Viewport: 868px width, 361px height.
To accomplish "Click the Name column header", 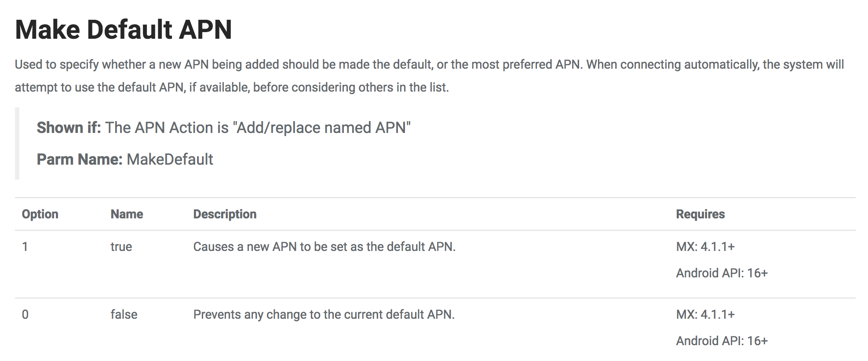I will point(127,214).
